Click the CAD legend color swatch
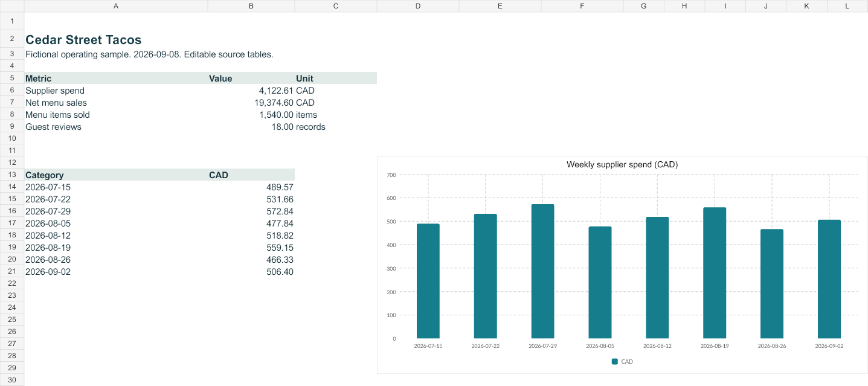This screenshot has width=868, height=386. [615, 361]
